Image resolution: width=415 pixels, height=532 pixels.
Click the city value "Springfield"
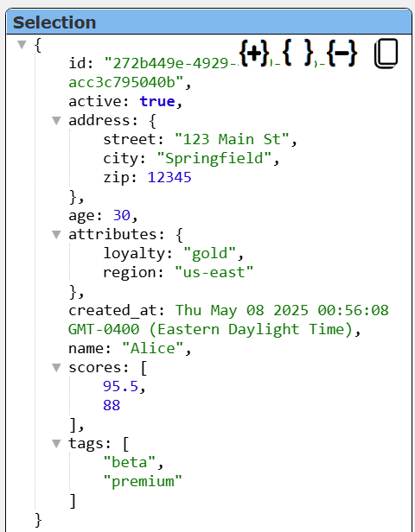[x=214, y=158]
